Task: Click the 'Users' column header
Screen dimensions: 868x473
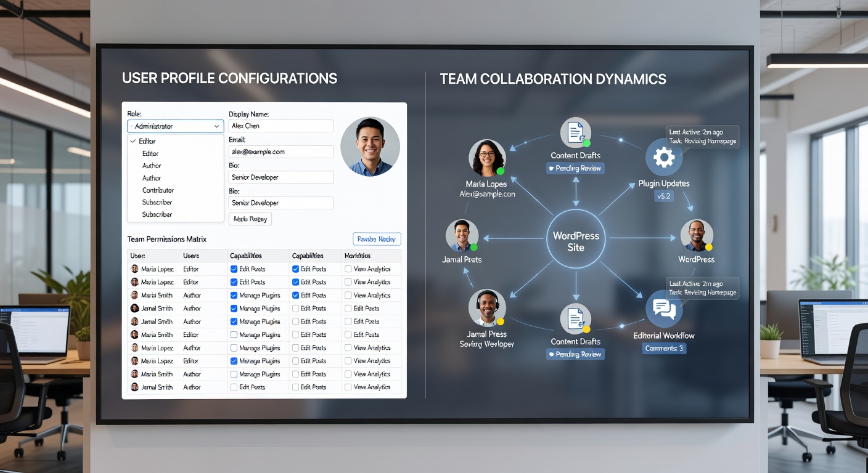Action: tap(191, 256)
